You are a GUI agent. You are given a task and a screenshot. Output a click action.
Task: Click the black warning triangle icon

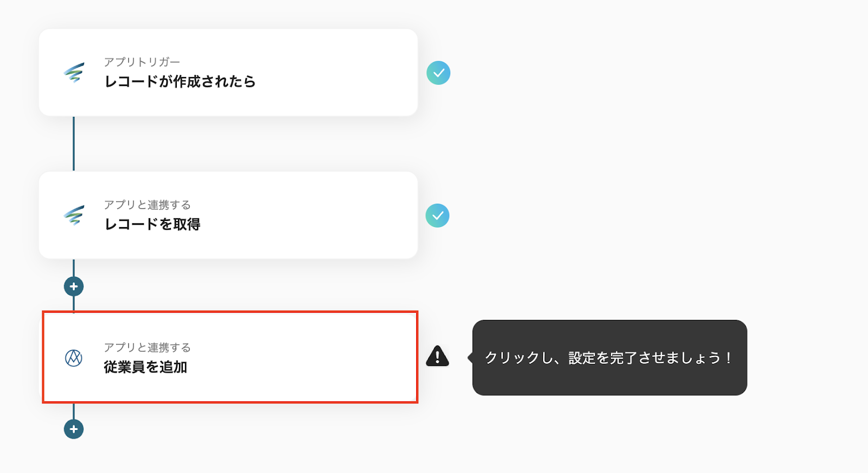437,357
